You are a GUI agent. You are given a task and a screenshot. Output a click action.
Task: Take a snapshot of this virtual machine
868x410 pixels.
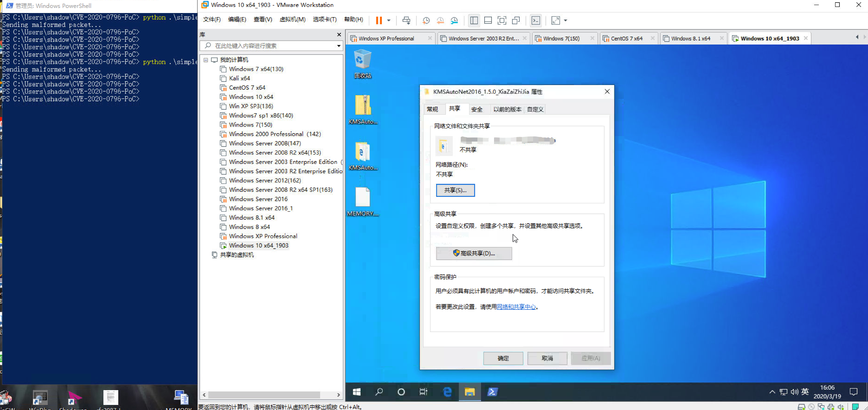click(426, 20)
